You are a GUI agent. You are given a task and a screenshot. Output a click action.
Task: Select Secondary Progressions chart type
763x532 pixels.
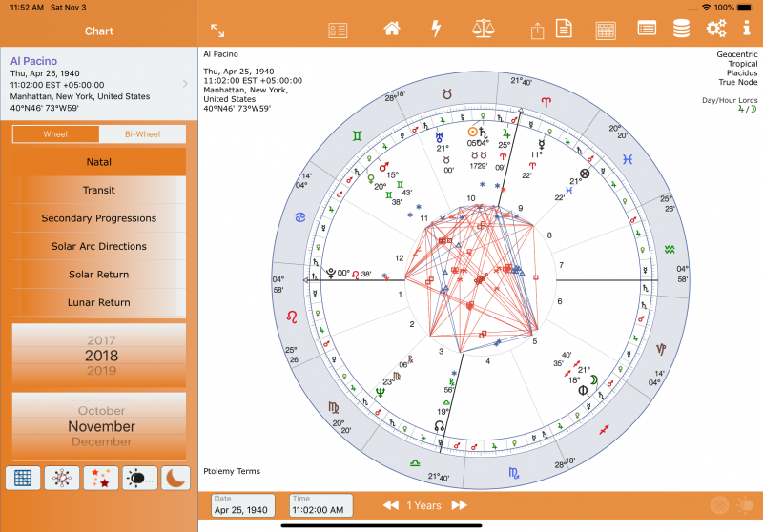99,218
